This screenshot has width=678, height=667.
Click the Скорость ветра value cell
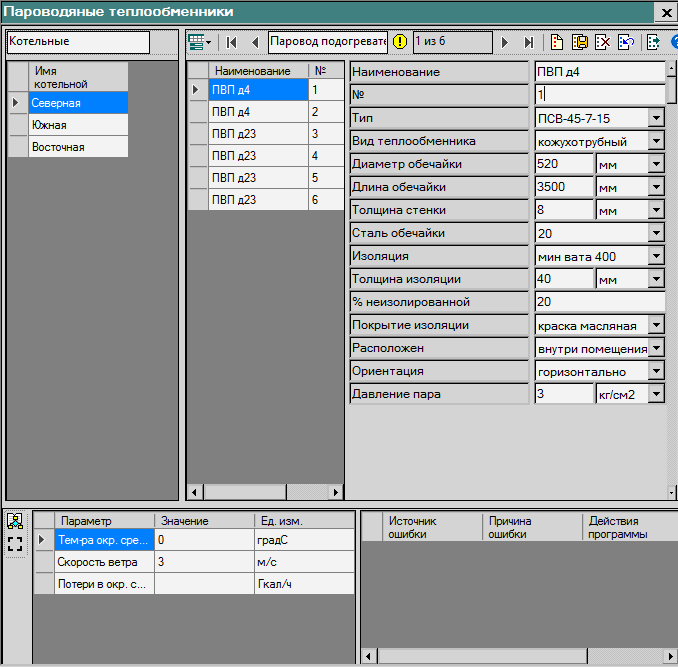point(204,562)
